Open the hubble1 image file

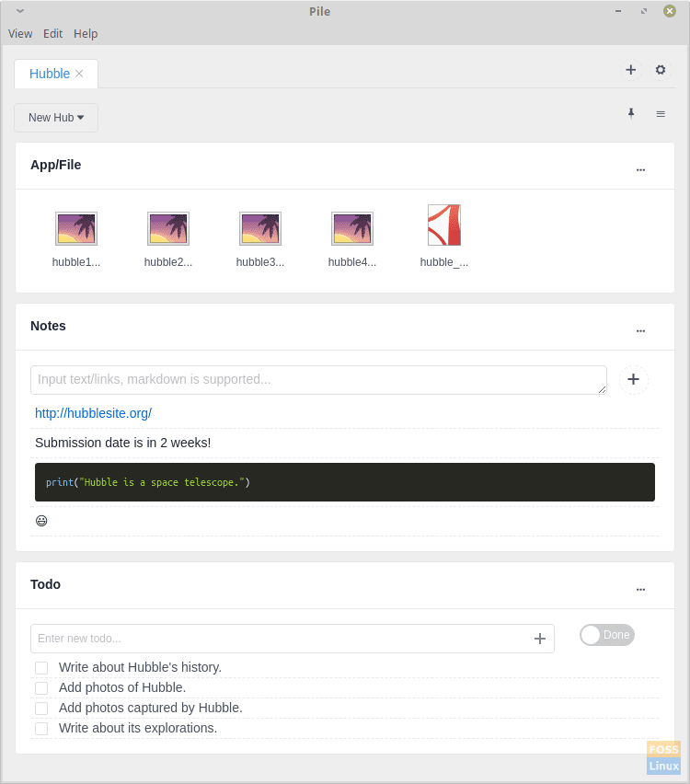tap(76, 228)
